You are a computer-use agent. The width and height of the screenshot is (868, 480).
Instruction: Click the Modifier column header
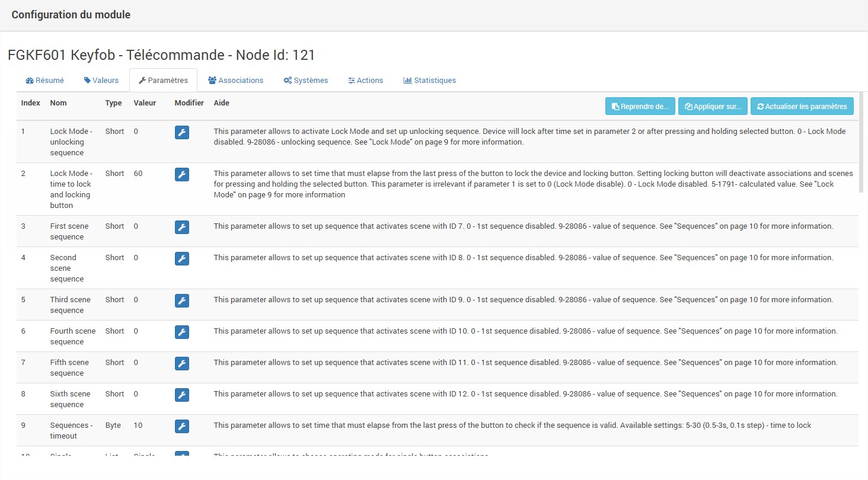click(x=189, y=103)
